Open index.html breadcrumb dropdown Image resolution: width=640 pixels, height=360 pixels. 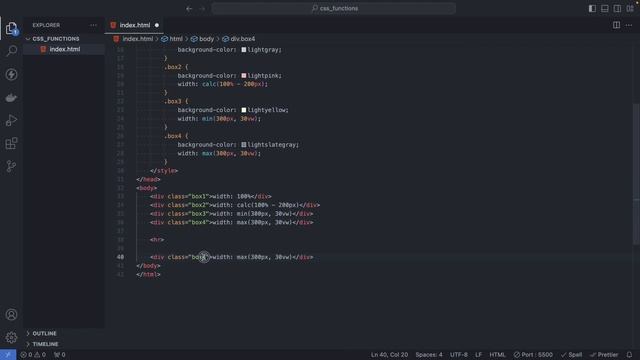[138, 39]
